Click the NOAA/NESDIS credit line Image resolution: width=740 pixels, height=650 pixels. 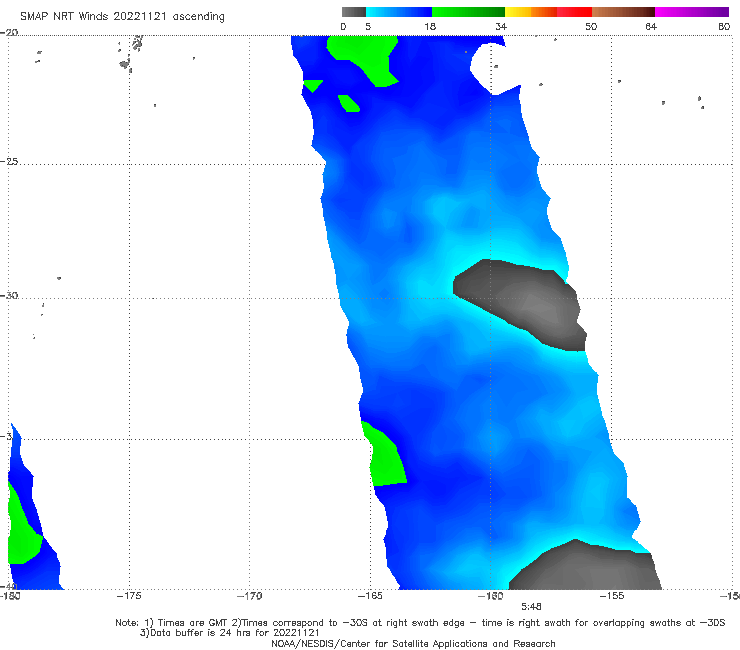tap(413, 643)
